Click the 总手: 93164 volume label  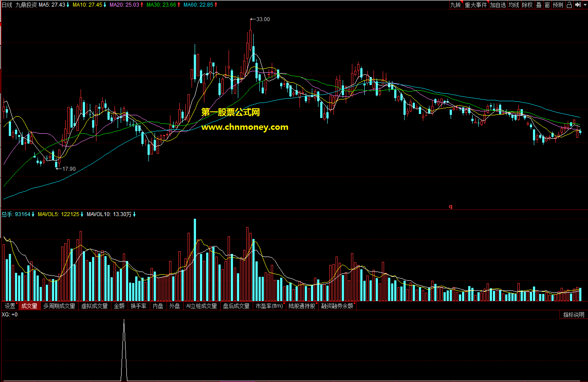click(18, 214)
